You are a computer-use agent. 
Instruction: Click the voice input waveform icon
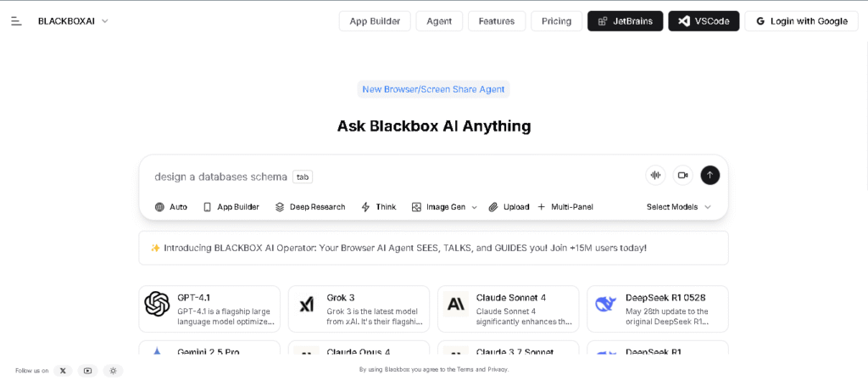654,176
